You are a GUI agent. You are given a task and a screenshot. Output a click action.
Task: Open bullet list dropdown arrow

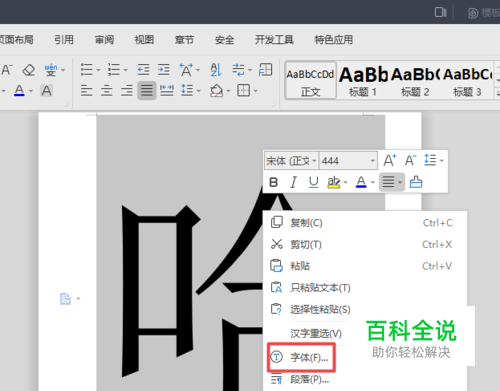point(98,70)
